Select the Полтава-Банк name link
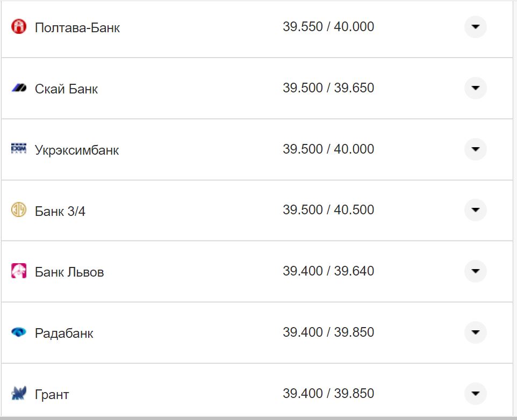 click(x=77, y=27)
